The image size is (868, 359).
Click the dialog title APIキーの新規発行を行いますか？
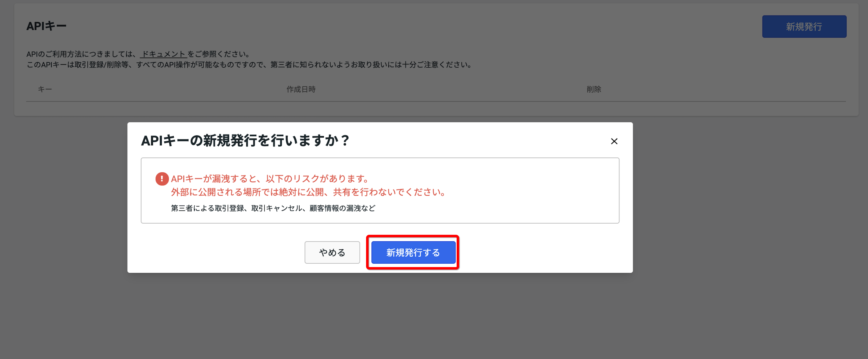tap(245, 141)
